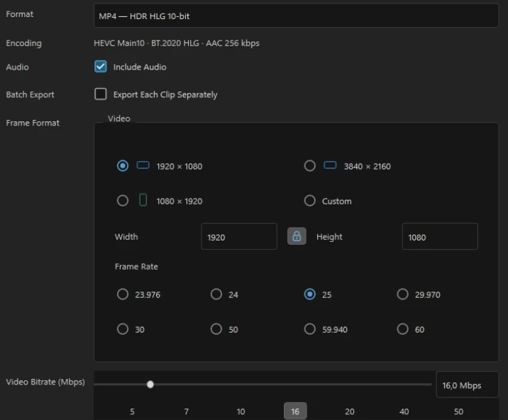Screen dimensions: 508x420
Task: Select 24 frame rate
Action: pyautogui.click(x=216, y=294)
